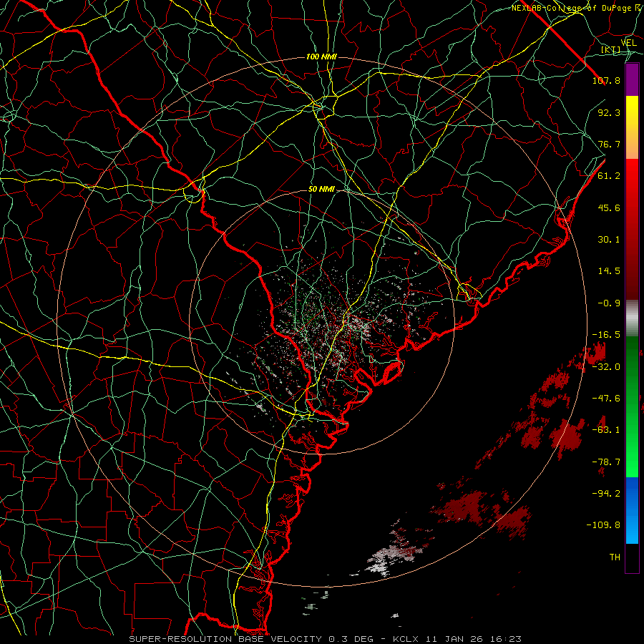Viewport: 644px width, 644px height.
Task: Click the 45.6 velocity scale value
Action: tap(609, 208)
